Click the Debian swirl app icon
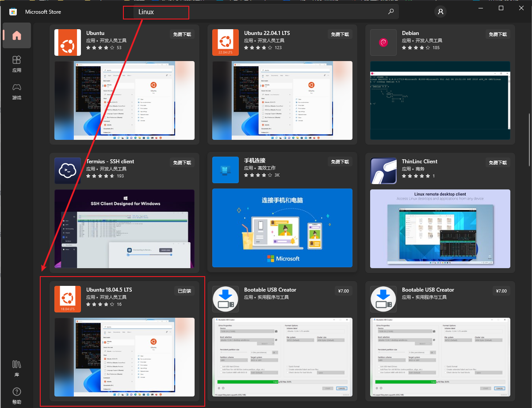The image size is (532, 408). tap(383, 42)
